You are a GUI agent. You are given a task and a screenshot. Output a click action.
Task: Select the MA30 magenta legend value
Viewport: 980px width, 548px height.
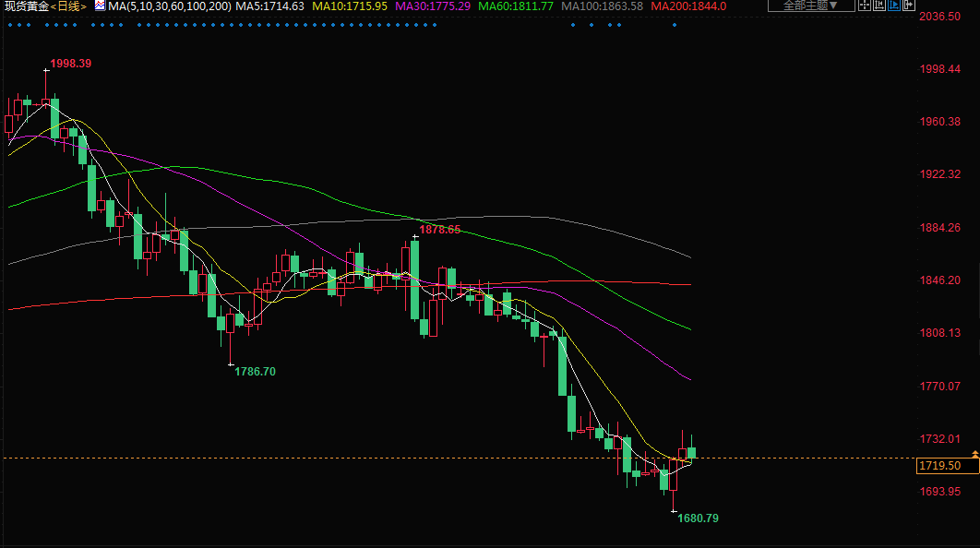tap(433, 6)
